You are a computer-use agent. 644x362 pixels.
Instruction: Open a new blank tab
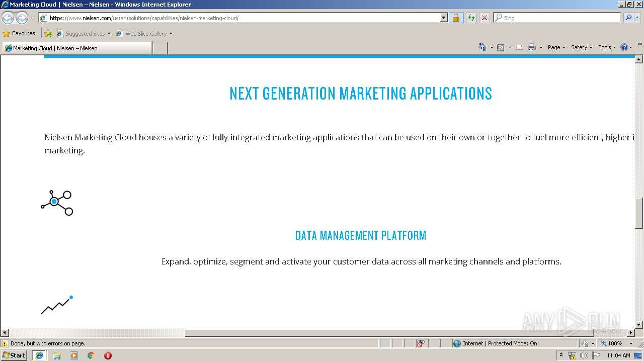click(x=160, y=48)
